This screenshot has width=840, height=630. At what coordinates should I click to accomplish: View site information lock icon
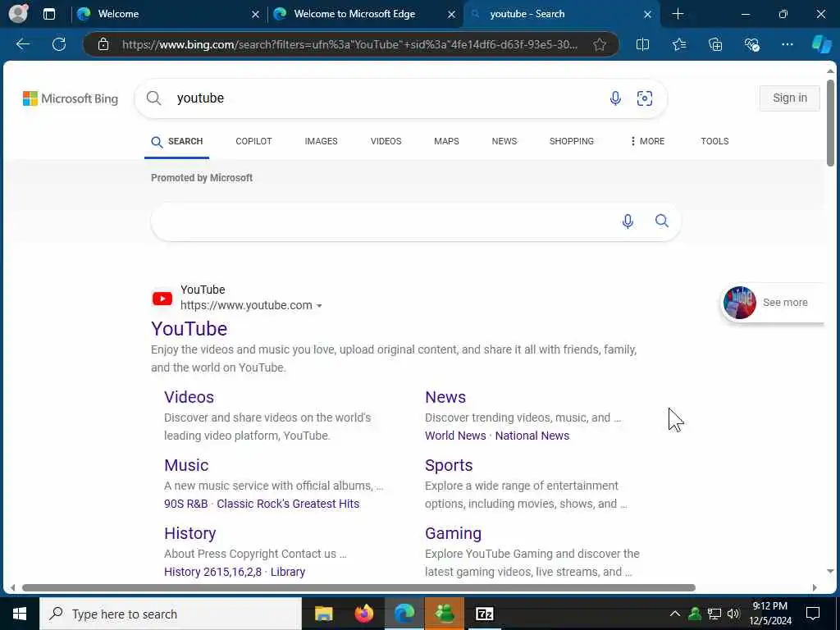103,44
